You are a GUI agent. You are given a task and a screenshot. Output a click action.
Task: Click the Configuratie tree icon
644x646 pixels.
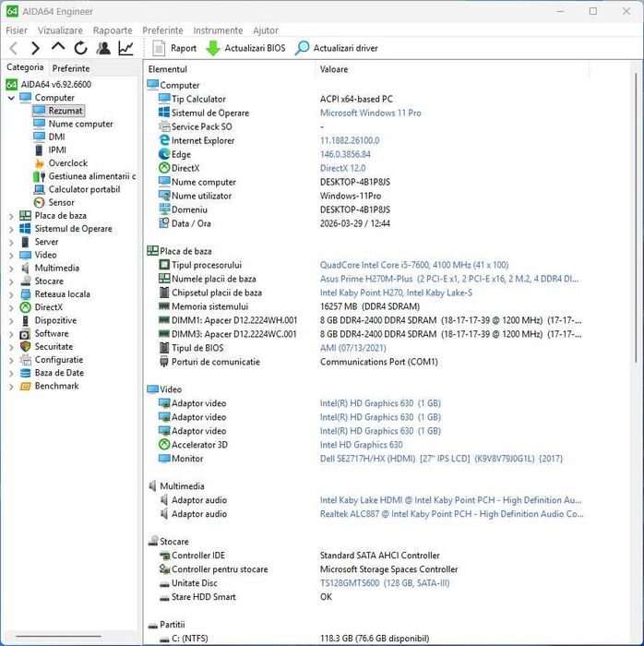(26, 360)
